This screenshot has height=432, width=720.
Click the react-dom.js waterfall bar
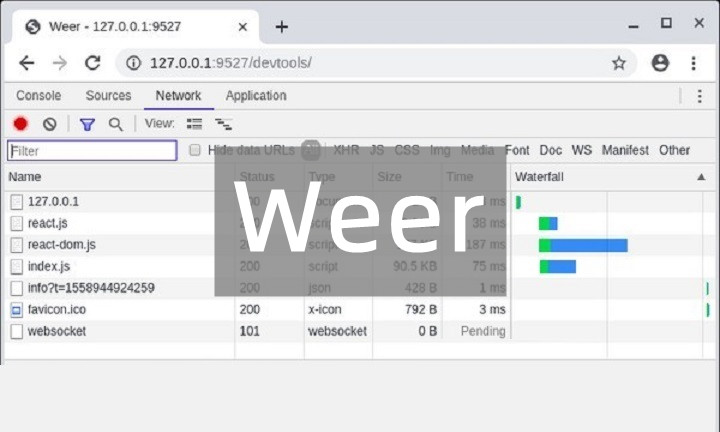point(583,246)
